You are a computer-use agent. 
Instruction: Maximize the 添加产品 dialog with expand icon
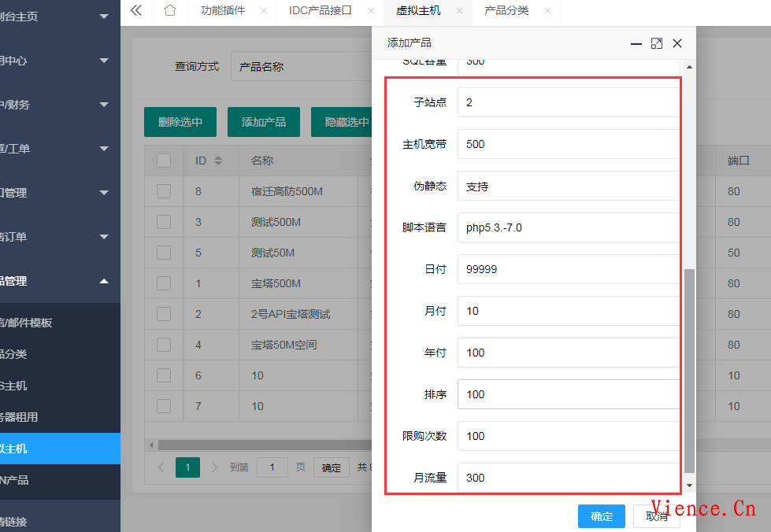point(657,44)
